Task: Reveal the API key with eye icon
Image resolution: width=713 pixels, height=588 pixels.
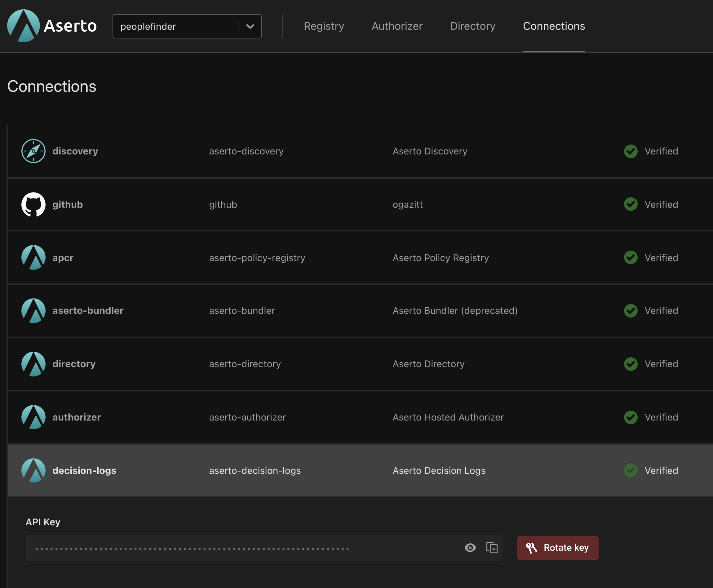Action: (470, 548)
